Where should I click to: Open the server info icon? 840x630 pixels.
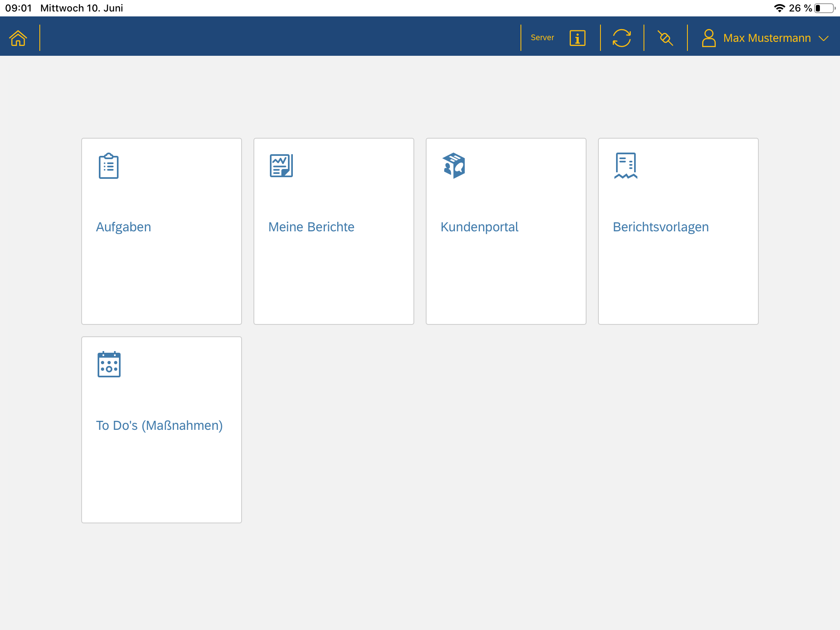pos(577,38)
